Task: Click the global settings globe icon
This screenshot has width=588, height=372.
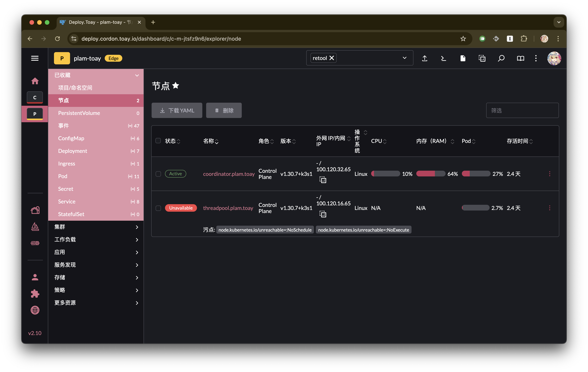Action: 35,310
